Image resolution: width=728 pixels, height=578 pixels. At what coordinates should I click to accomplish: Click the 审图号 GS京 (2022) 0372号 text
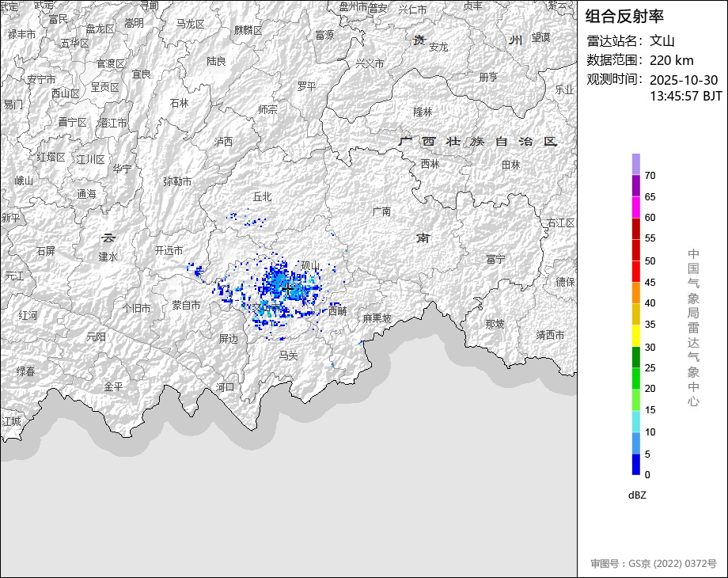pos(654,564)
